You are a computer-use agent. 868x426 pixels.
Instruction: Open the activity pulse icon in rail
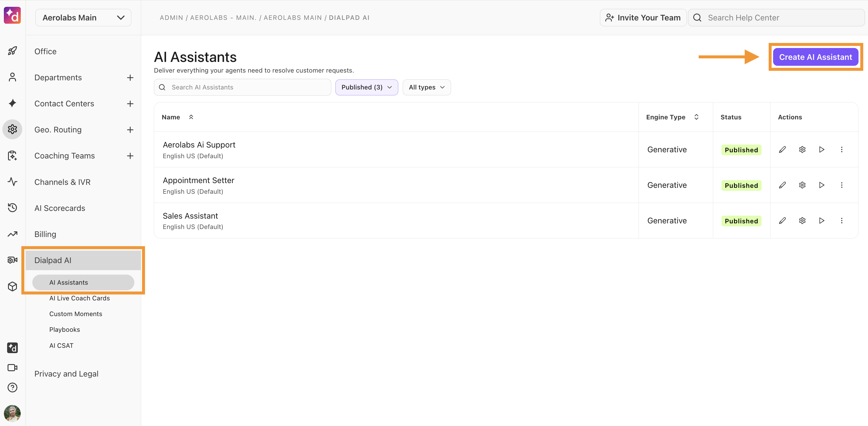(12, 182)
